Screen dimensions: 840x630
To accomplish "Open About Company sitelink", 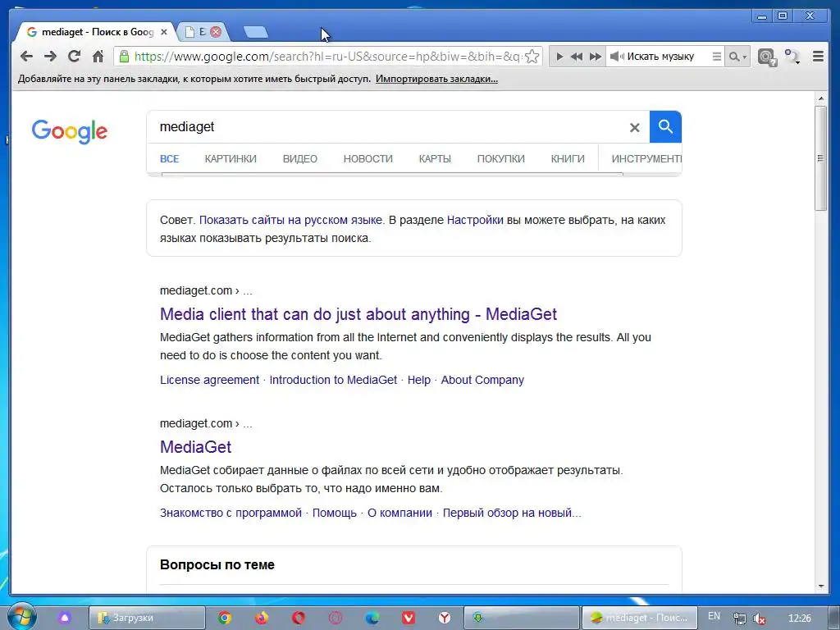I will click(x=482, y=380).
